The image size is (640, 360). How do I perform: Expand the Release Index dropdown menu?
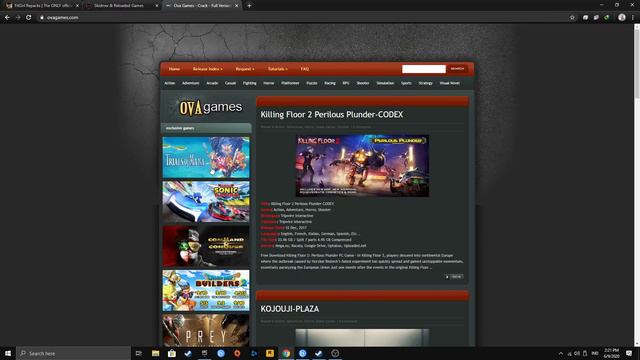click(x=208, y=69)
